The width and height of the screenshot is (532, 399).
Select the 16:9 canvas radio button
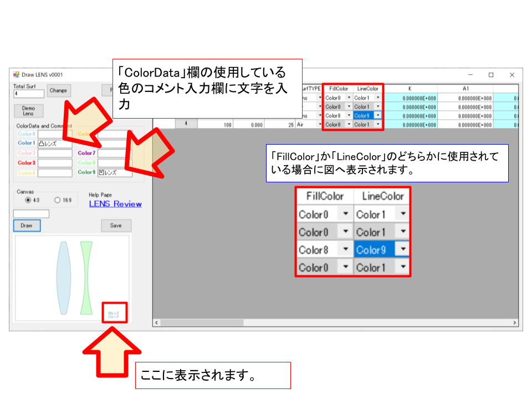[x=57, y=200]
